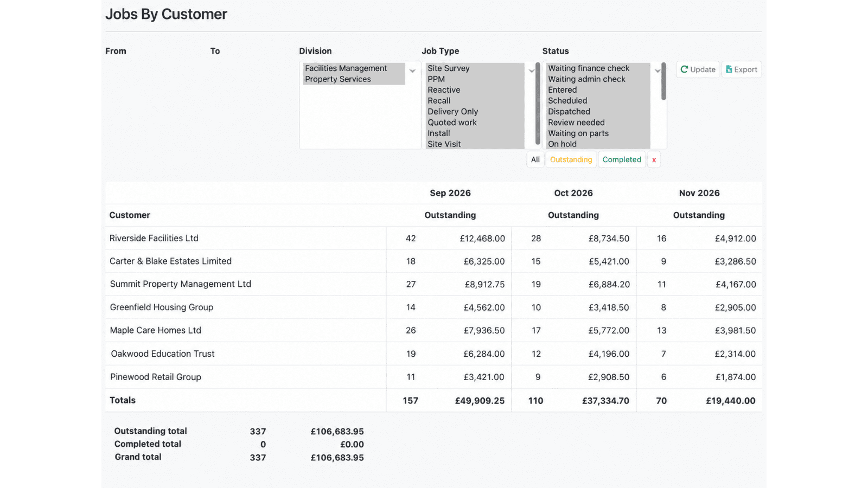Select Reactive job type
868x488 pixels.
[x=475, y=90]
